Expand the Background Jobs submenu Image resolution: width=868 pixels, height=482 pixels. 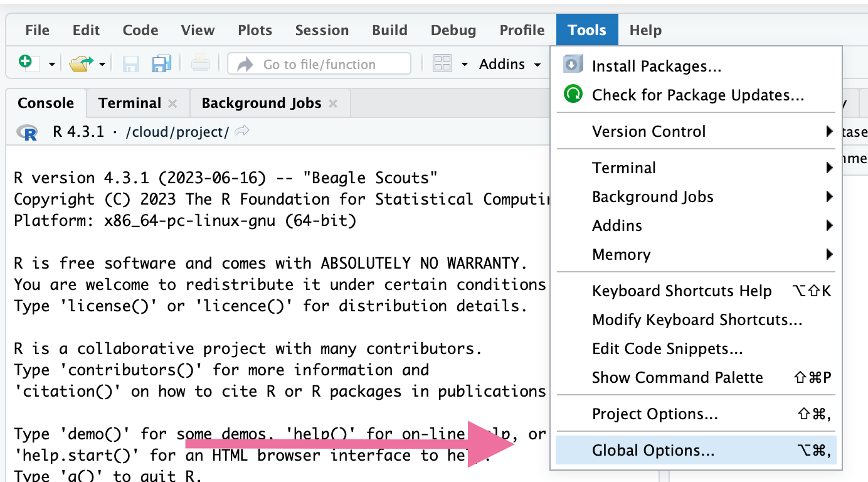(696, 196)
